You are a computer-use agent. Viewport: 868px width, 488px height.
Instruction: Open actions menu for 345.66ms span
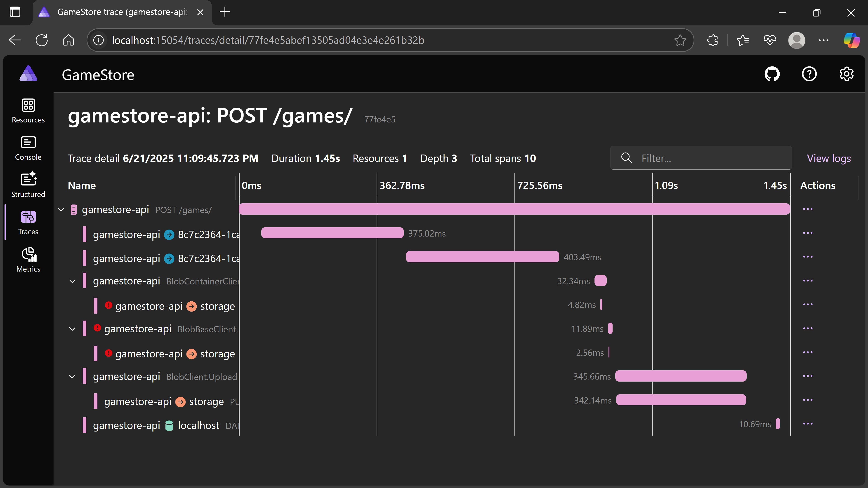[808, 376]
